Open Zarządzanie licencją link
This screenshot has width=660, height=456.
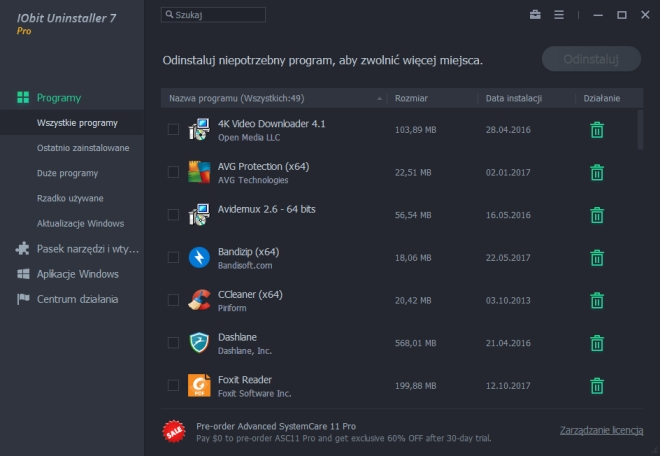pyautogui.click(x=601, y=430)
